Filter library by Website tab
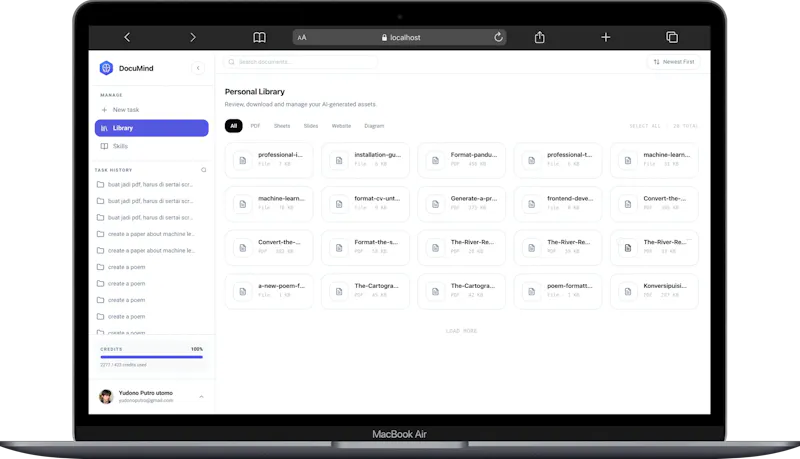The width and height of the screenshot is (800, 459). [x=341, y=126]
